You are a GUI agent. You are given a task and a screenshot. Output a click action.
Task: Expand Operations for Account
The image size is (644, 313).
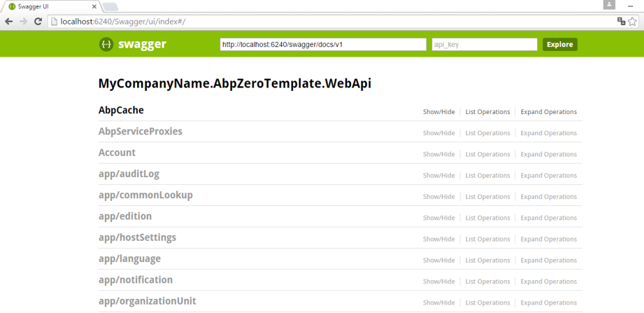coord(549,154)
